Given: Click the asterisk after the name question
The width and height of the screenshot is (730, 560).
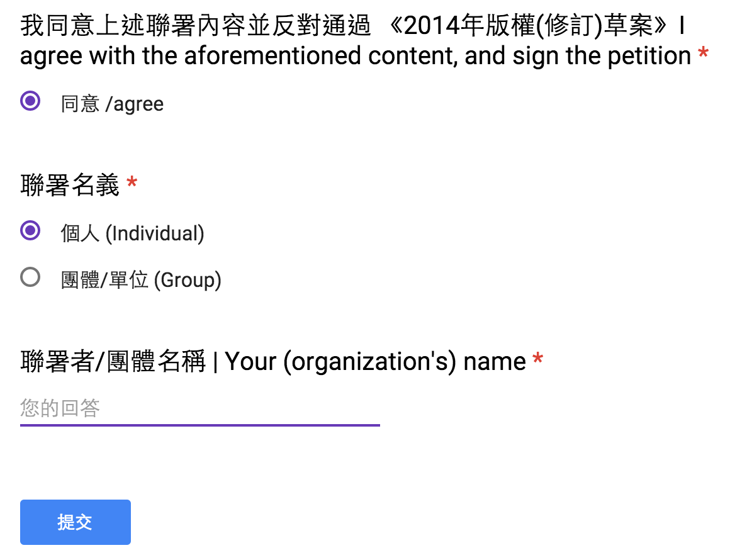Looking at the screenshot, I should pyautogui.click(x=539, y=359).
